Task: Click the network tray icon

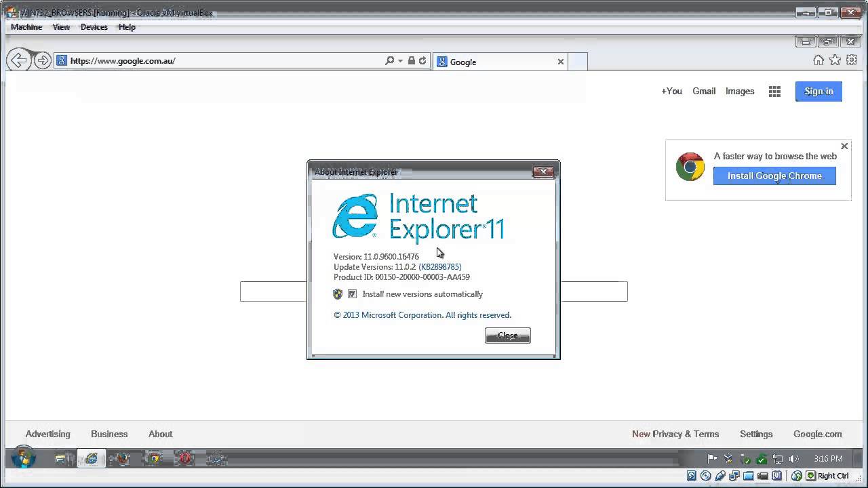Action: [778, 459]
